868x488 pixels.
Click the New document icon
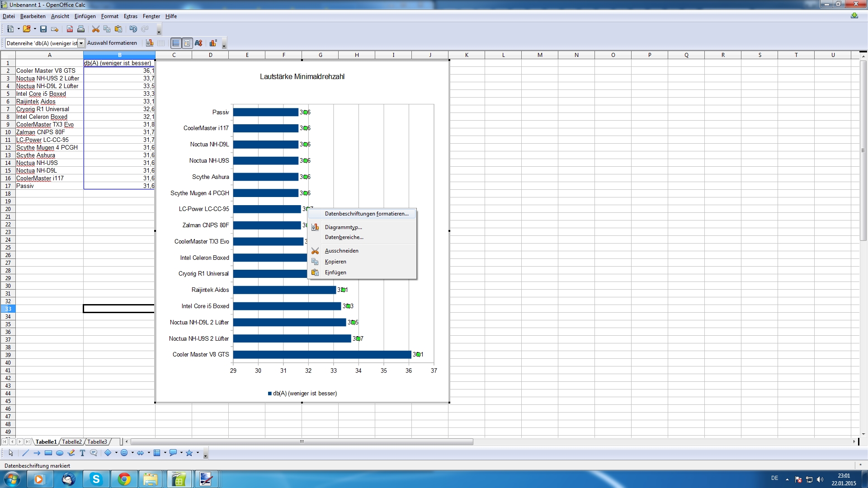tap(10, 29)
